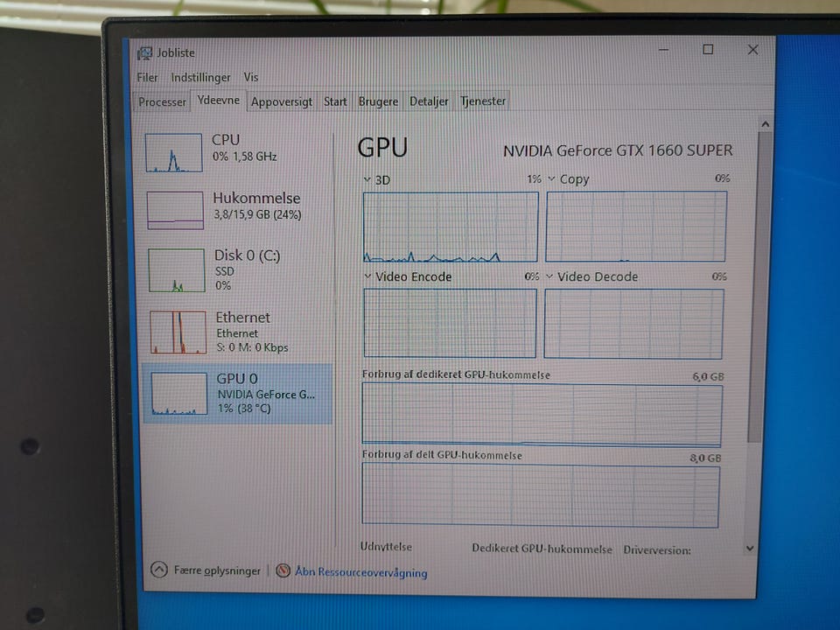The image size is (840, 630).
Task: Click the 6,0 GB memory value
Action: coord(708,376)
